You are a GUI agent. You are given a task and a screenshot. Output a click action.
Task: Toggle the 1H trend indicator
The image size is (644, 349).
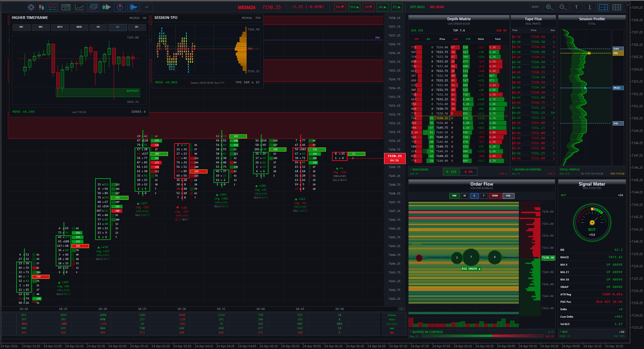pos(368,7)
